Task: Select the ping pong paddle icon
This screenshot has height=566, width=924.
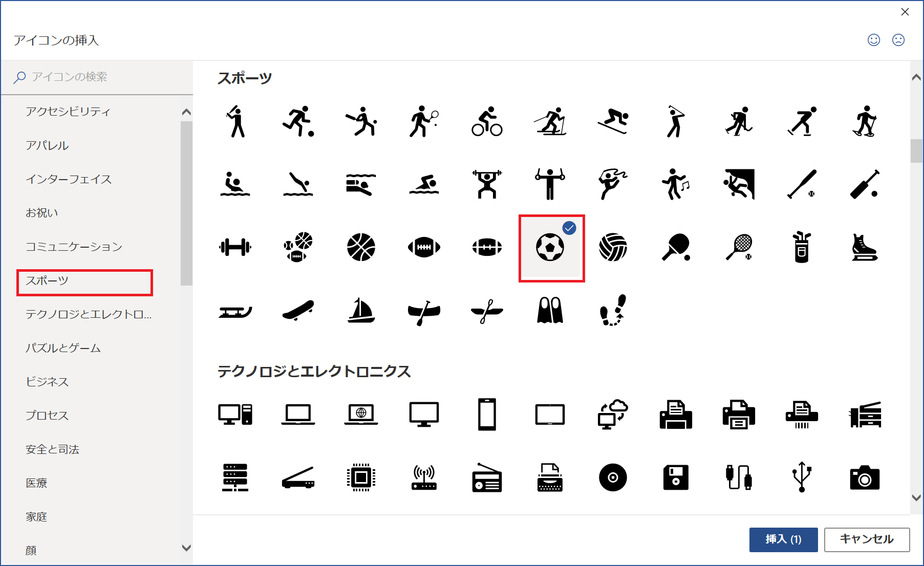Action: (x=676, y=248)
